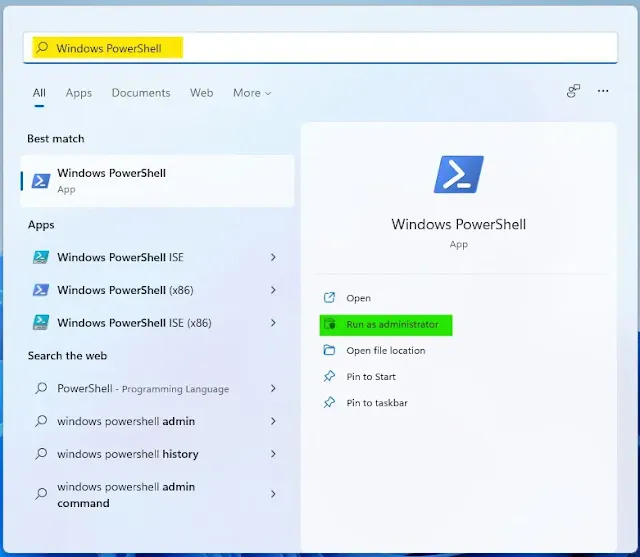Viewport: 640px width, 557px height.
Task: Expand Windows PowerShell (x86) options arrow
Action: click(273, 290)
